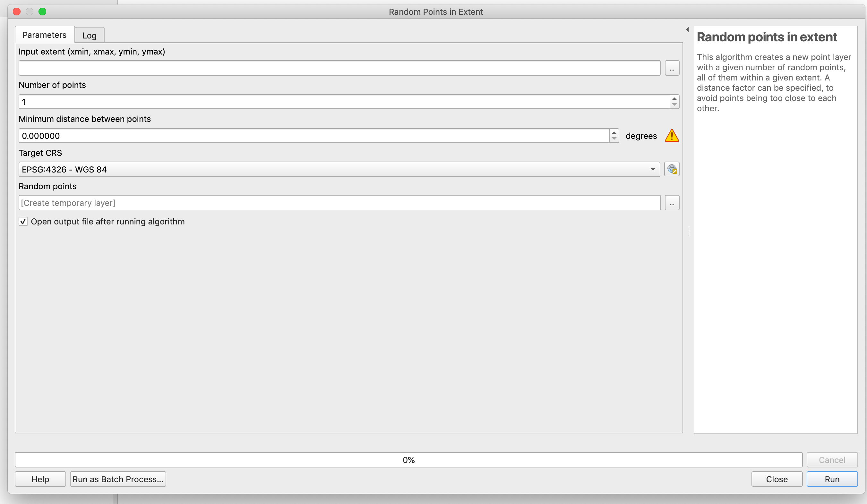Click Run as Batch Process button
Viewport: 867px width, 504px height.
(x=118, y=479)
